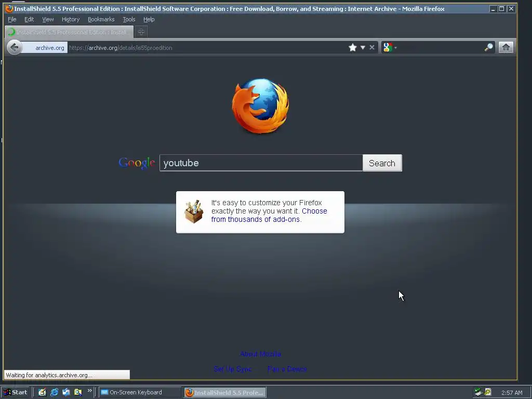Open the Bookmarks menu
This screenshot has height=399, width=532.
(x=101, y=19)
